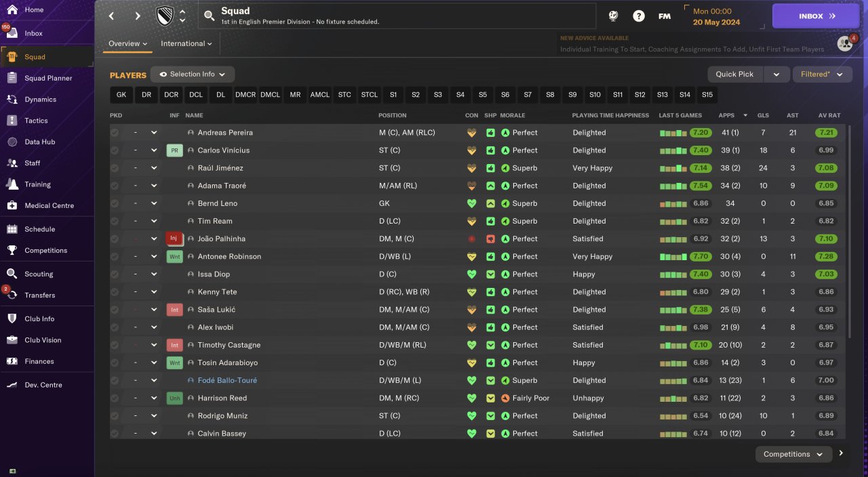Toggle picked status for Kenny Tete

pyautogui.click(x=115, y=292)
